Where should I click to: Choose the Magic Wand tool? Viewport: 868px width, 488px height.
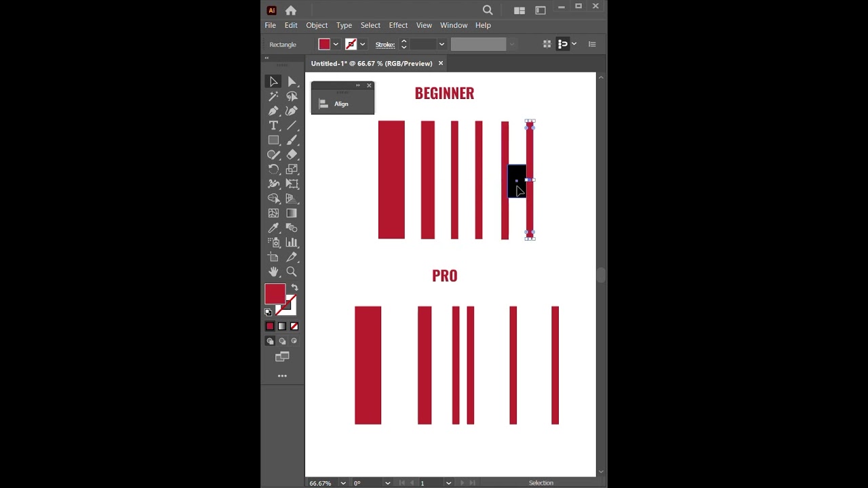pyautogui.click(x=273, y=96)
